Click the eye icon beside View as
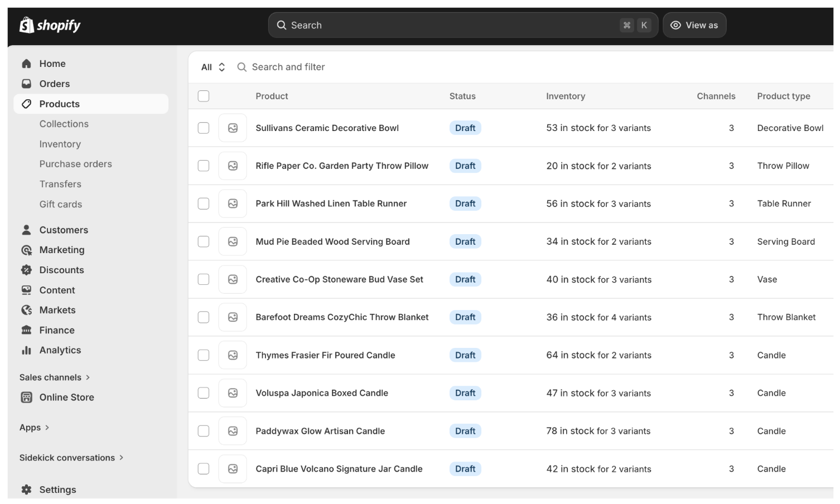The width and height of the screenshot is (840, 504). point(675,25)
